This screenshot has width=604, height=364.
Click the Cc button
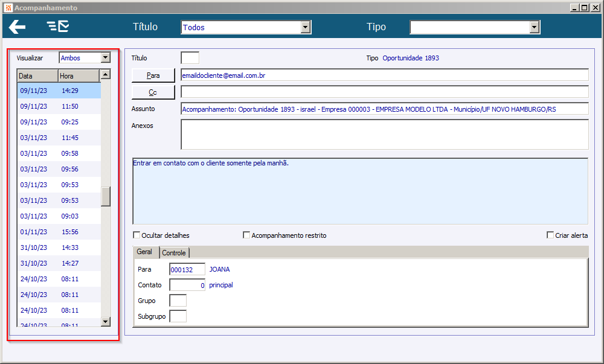pyautogui.click(x=153, y=92)
